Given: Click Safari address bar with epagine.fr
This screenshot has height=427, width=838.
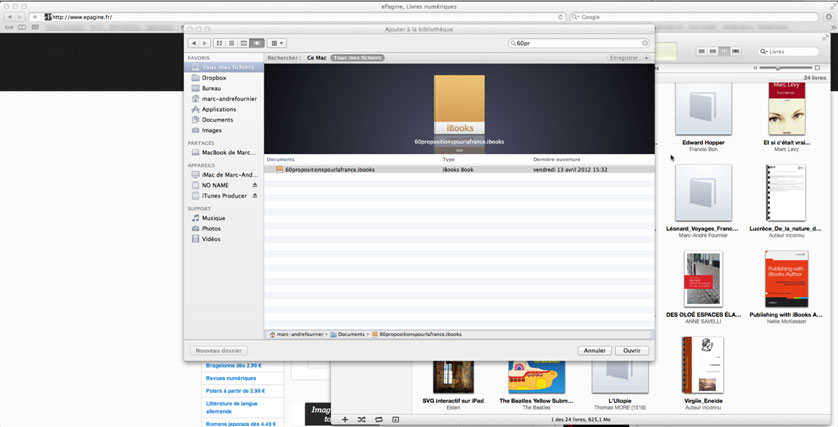Looking at the screenshot, I should (305, 17).
